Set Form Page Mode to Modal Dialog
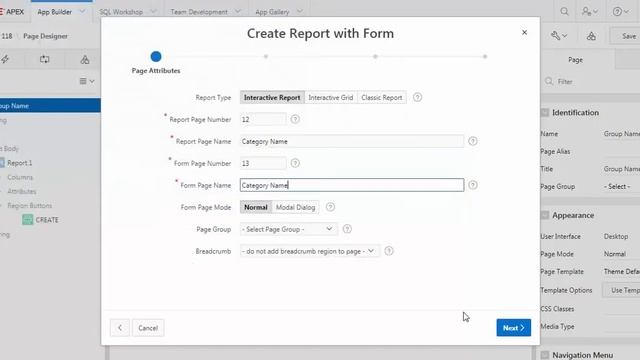Viewport: 640px width, 360px height. click(x=296, y=207)
